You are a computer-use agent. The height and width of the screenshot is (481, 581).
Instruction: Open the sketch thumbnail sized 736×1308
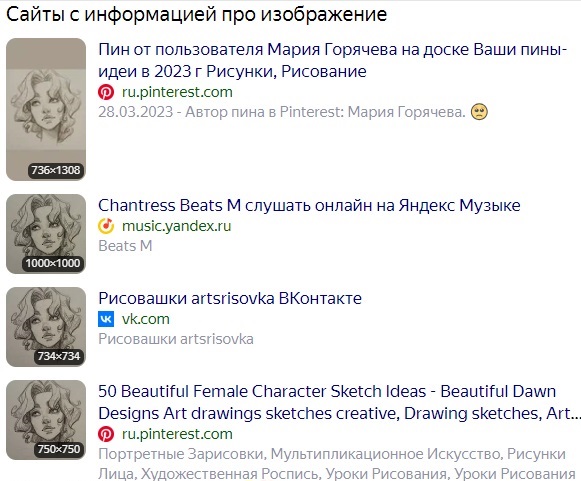(x=46, y=109)
